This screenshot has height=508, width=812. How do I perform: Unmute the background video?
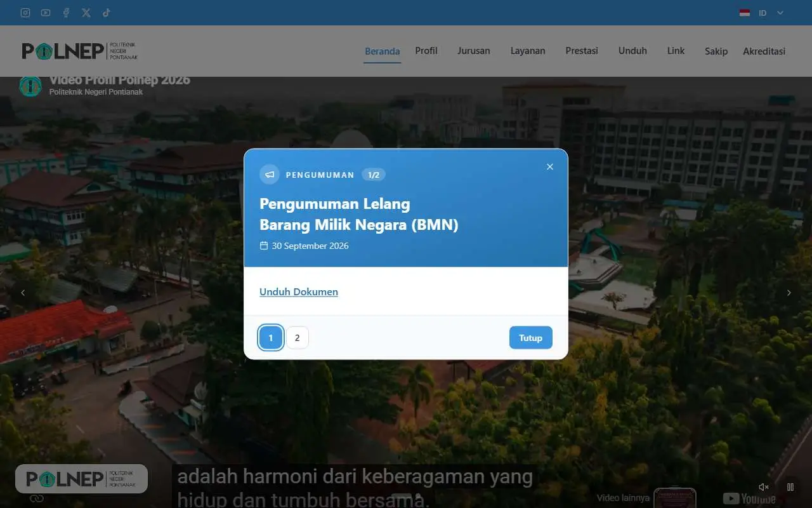coord(764,487)
